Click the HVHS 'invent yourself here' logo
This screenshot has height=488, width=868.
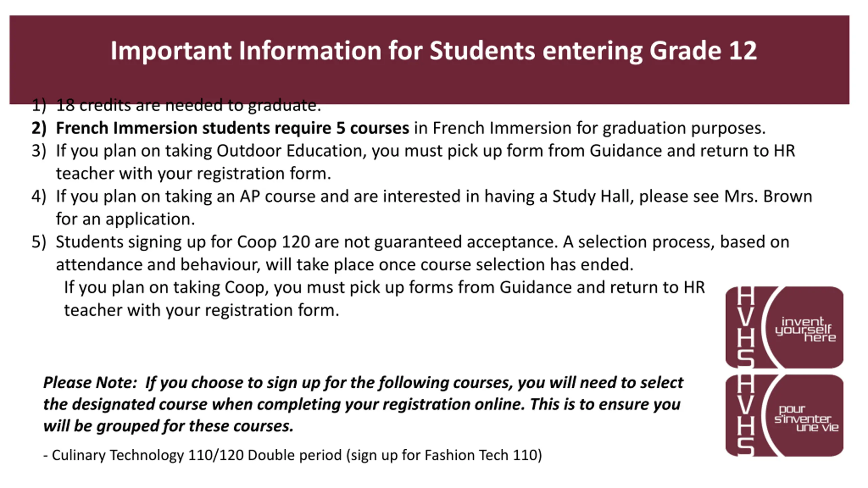click(x=784, y=327)
